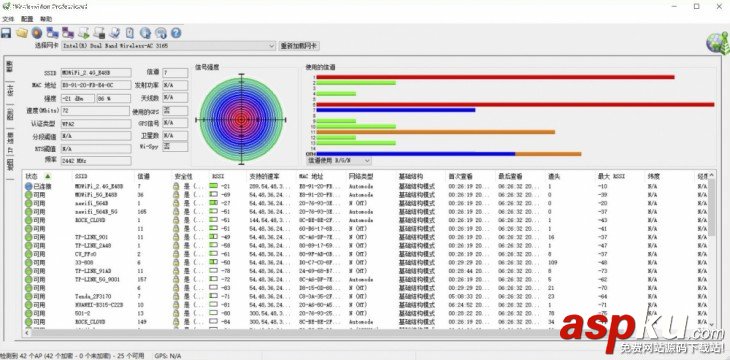Open the 文件 menu

pyautogui.click(x=8, y=19)
